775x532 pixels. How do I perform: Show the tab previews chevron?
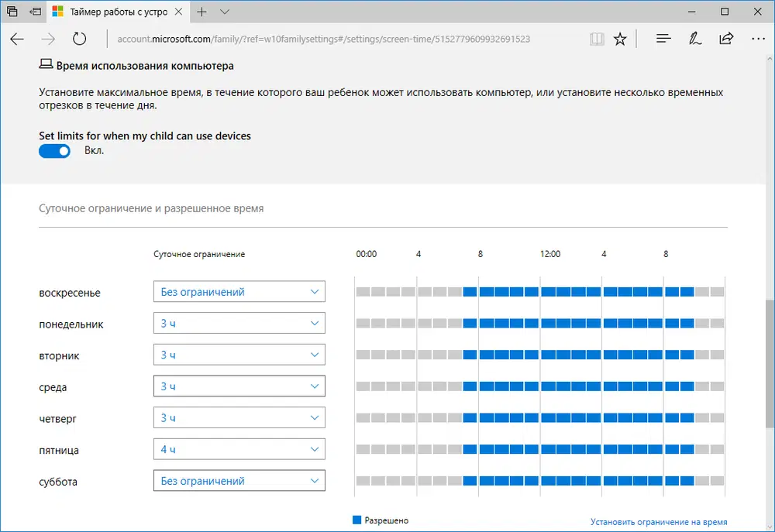(x=225, y=12)
